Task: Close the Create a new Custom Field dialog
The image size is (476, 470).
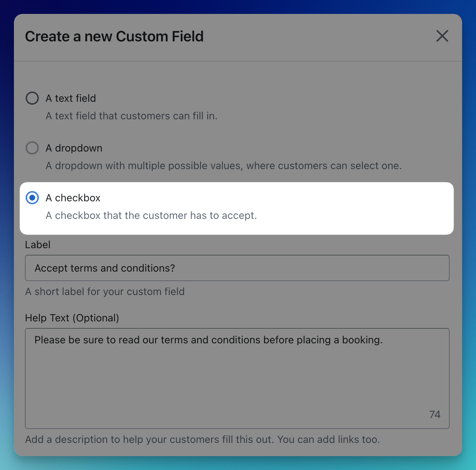Action: [442, 36]
